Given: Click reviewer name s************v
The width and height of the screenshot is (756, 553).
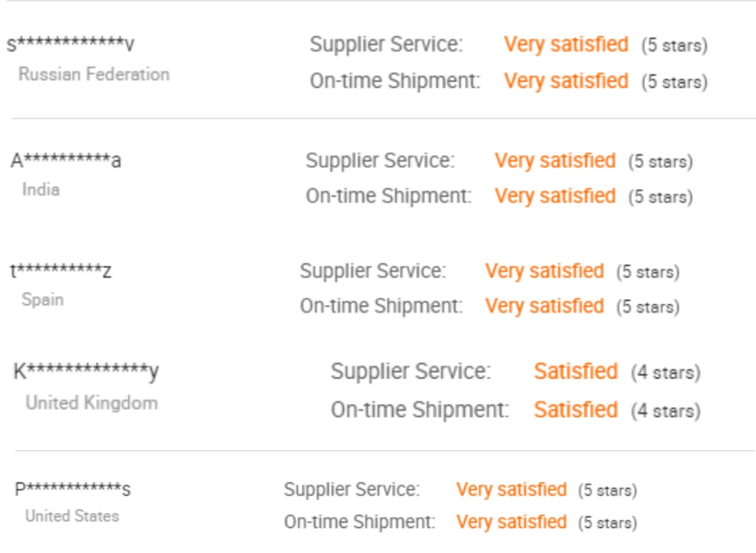Looking at the screenshot, I should click(x=71, y=44).
